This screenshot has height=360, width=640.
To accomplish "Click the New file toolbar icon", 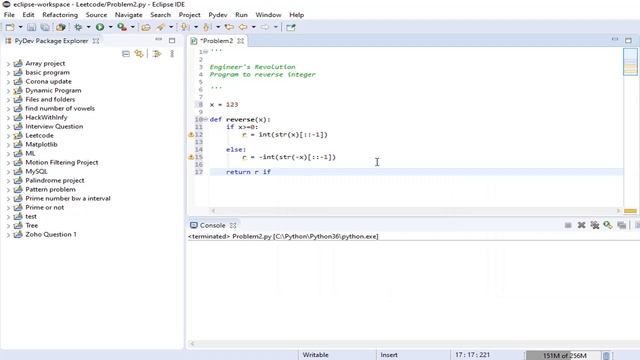I will point(10,27).
